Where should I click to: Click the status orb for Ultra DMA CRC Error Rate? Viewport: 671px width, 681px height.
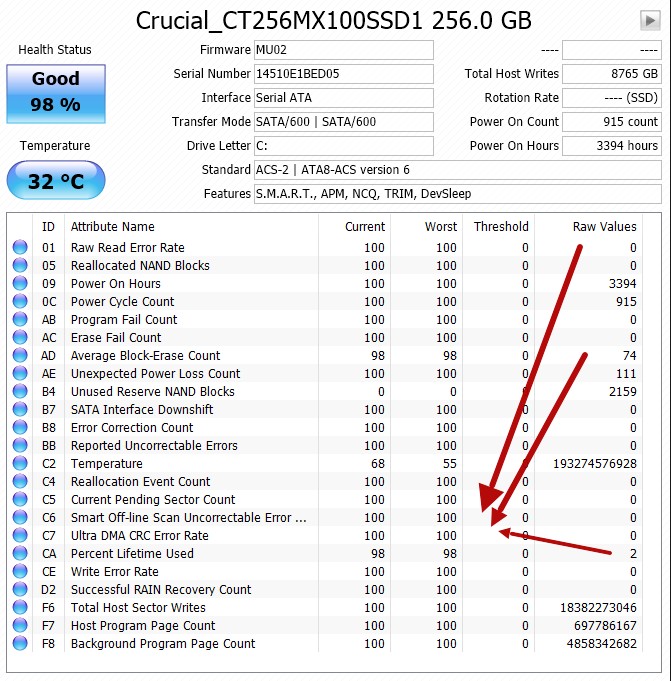(x=20, y=535)
